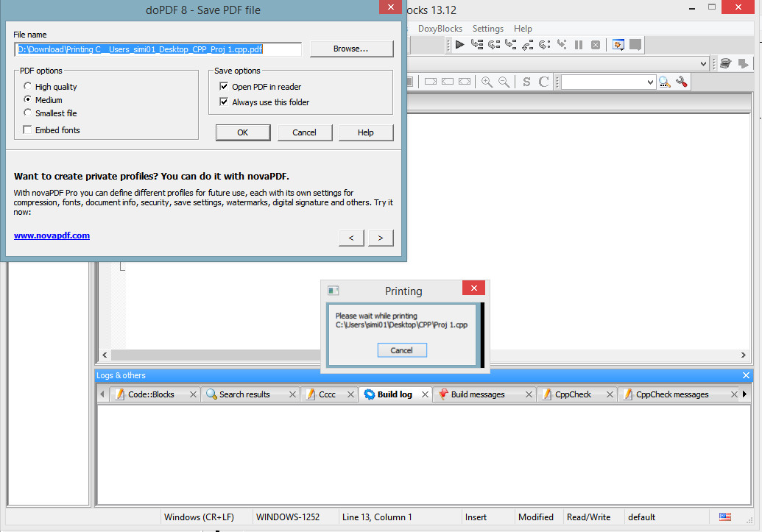
Task: Click the Zoom out magnifier icon
Action: (x=504, y=82)
